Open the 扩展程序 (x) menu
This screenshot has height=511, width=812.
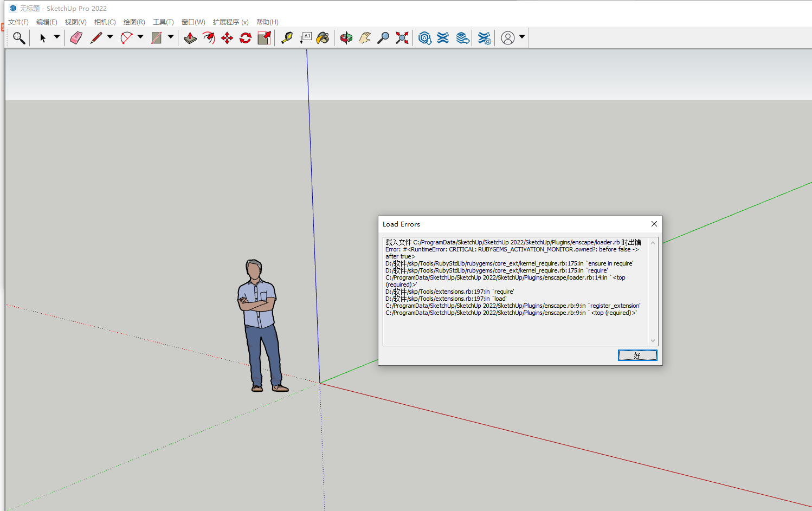tap(230, 22)
